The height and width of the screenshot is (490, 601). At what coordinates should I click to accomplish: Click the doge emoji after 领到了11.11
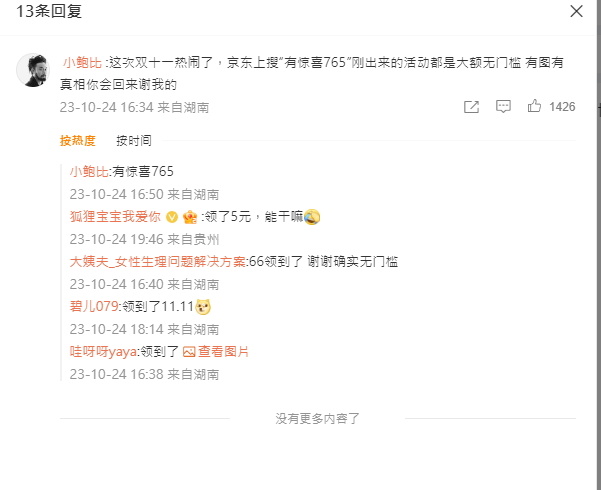(203, 307)
